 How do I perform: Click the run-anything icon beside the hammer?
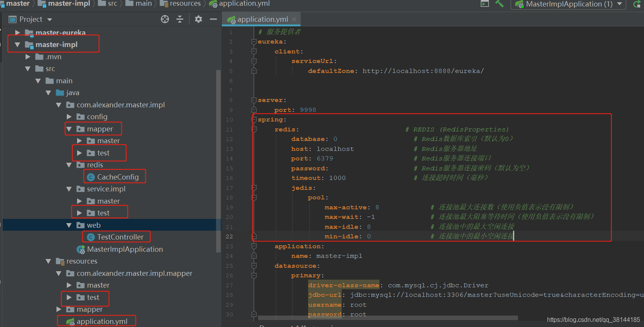[x=485, y=4]
